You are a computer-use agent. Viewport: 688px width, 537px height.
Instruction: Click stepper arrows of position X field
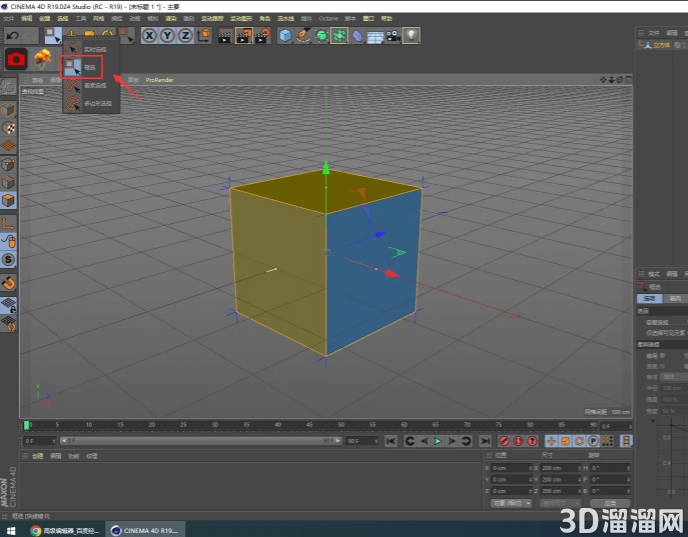(530, 468)
